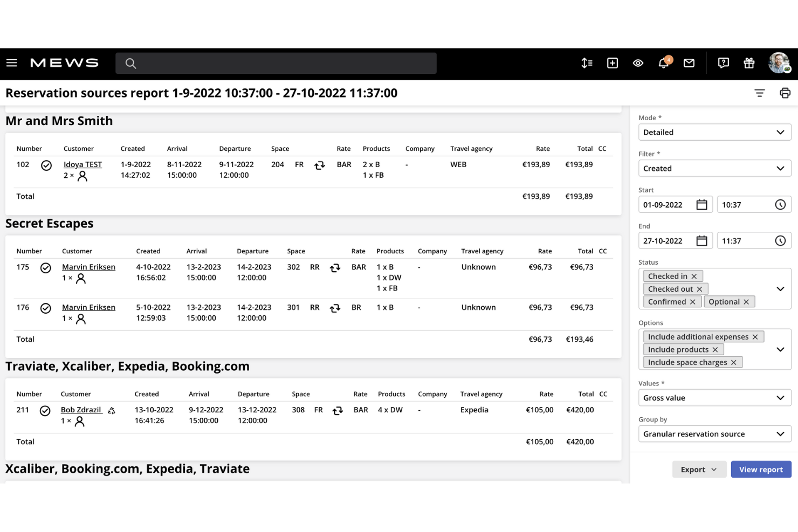Click the View report button
Screen dimensions: 798x532
pos(761,469)
